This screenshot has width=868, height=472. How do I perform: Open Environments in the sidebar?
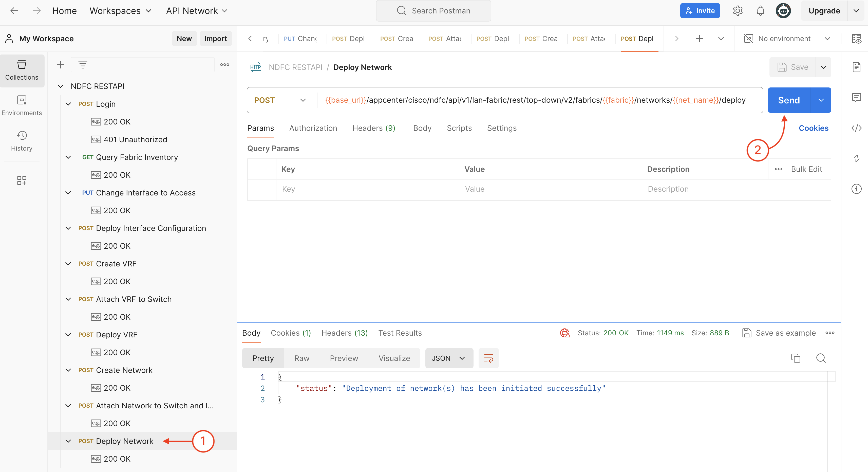point(22,105)
